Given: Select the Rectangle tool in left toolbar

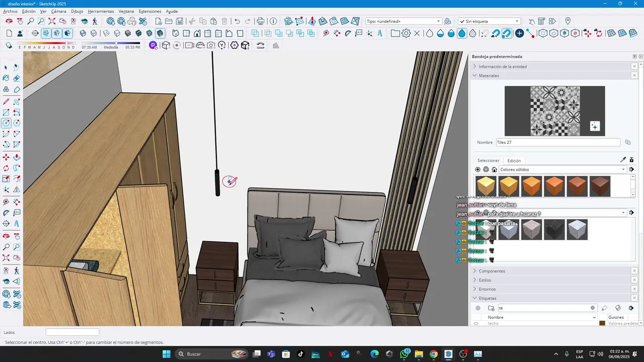Looking at the screenshot, I should (6, 113).
